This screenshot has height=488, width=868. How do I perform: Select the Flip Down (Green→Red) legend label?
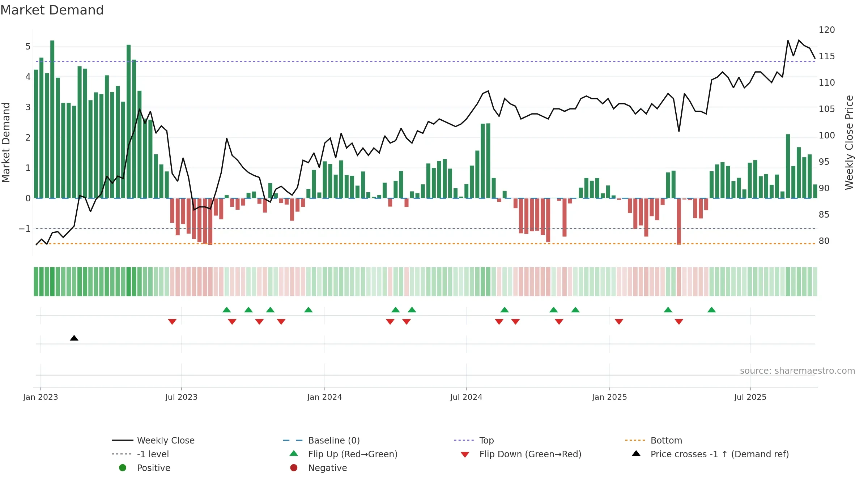click(530, 454)
